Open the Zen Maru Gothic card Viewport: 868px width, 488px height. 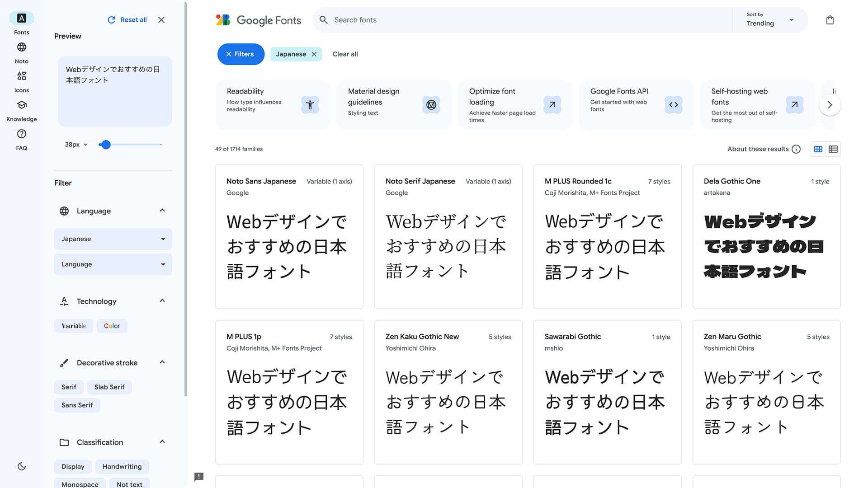click(x=767, y=392)
